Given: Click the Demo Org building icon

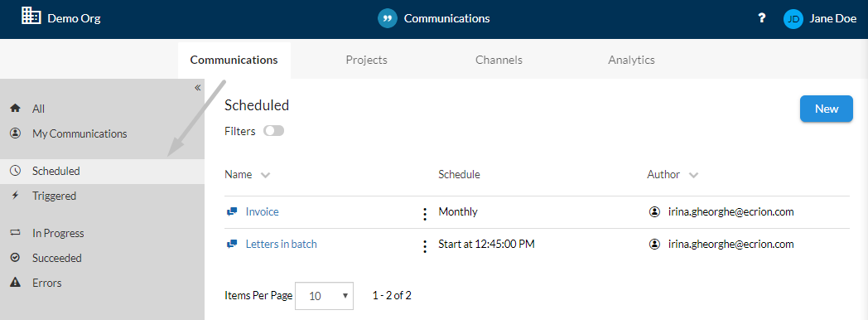Looking at the screenshot, I should (x=31, y=16).
